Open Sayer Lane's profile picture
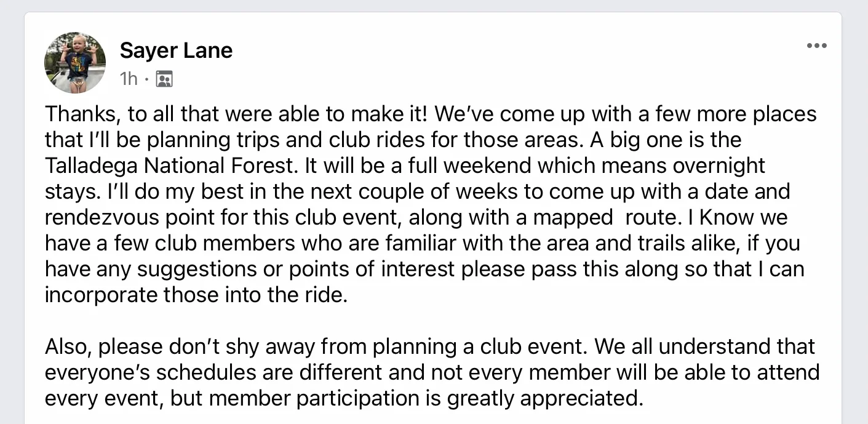 pos(75,62)
